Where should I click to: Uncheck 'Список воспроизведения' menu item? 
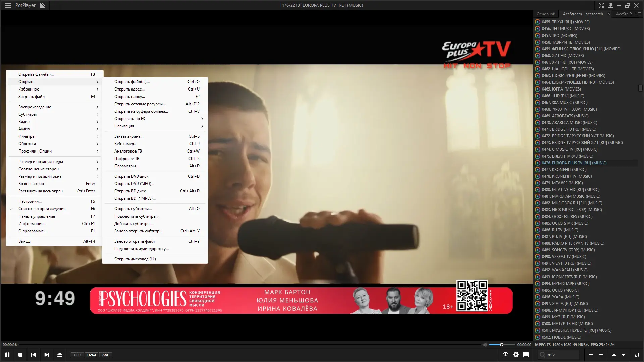(42, 209)
